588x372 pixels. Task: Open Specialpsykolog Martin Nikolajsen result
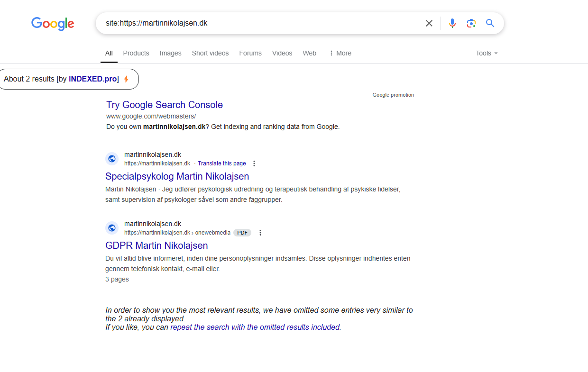(177, 176)
